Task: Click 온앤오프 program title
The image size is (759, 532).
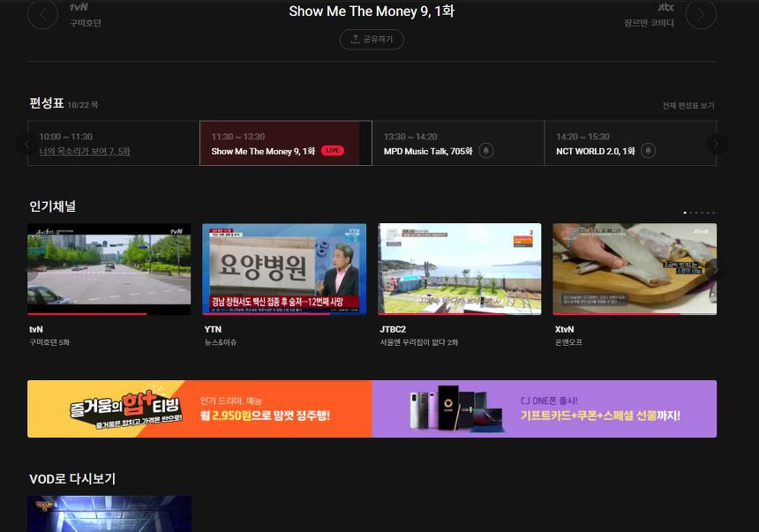Action: [x=568, y=342]
